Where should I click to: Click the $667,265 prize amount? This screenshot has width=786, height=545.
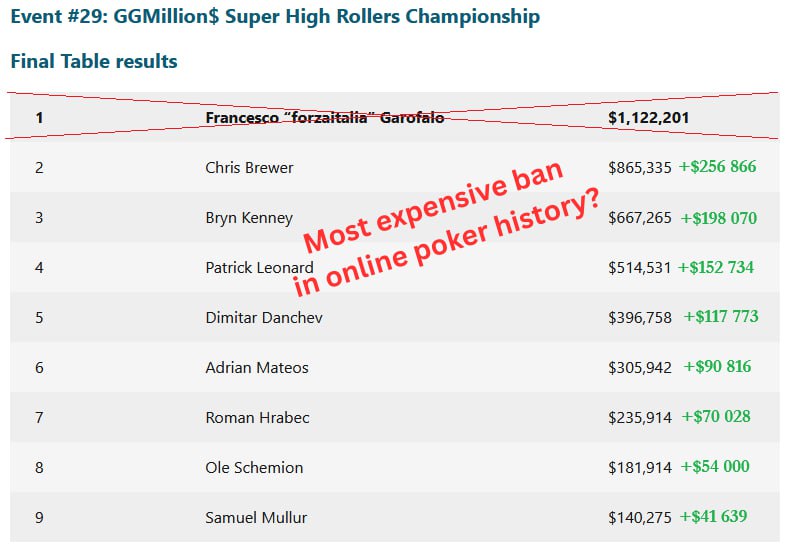click(640, 218)
